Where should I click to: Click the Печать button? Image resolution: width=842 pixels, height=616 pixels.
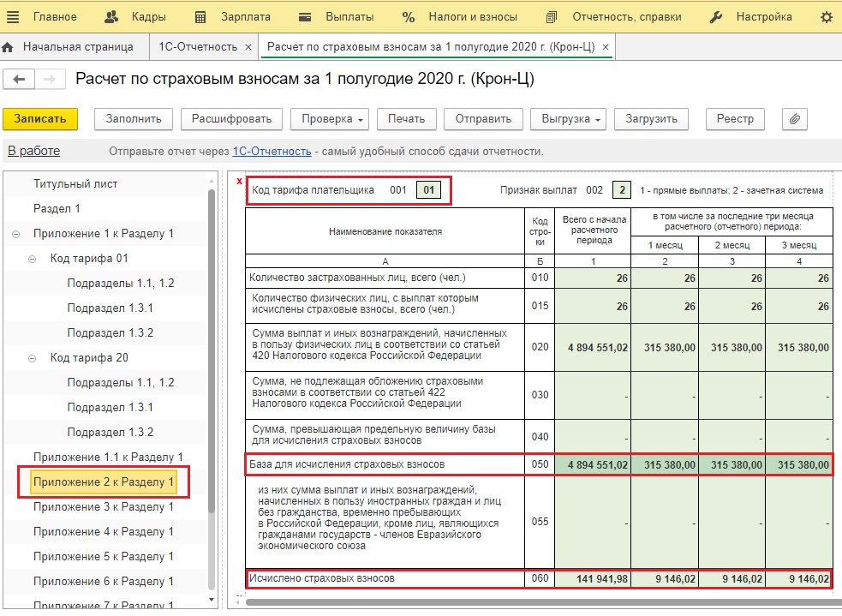[x=407, y=119]
